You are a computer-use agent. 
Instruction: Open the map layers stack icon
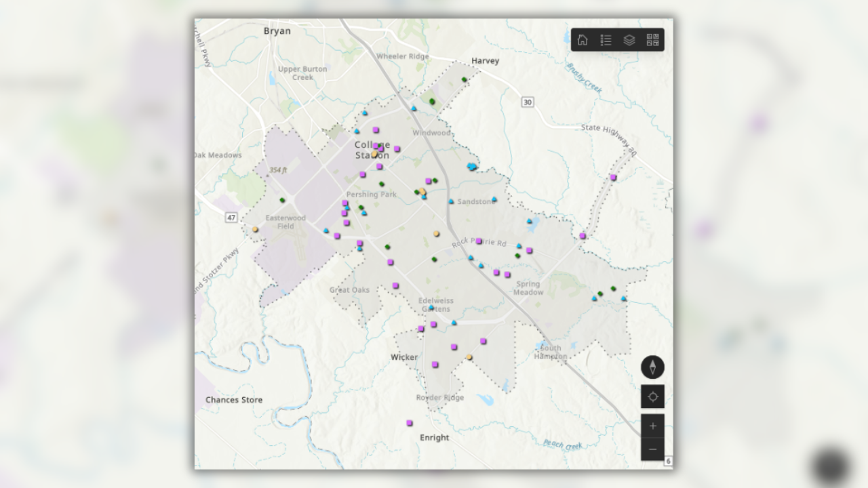coord(629,40)
